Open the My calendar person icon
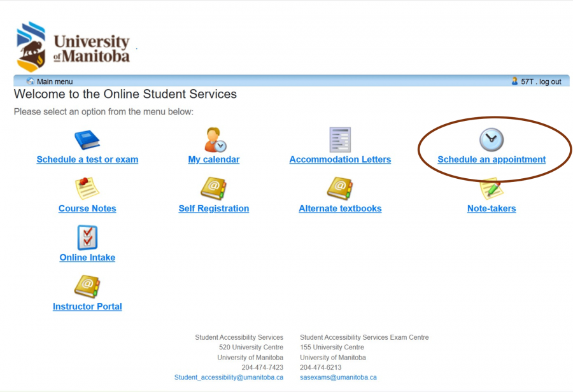 coord(215,140)
